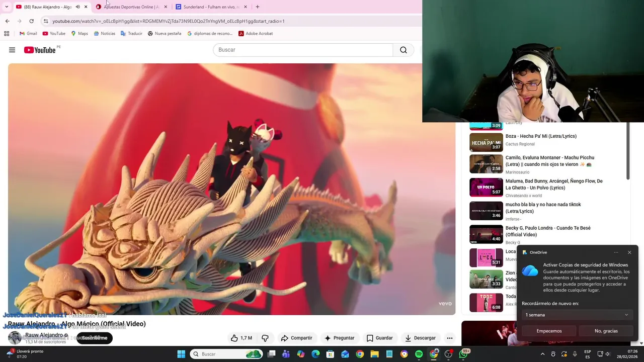Open volume control in system tray
644x362 pixels.
[x=608, y=354]
